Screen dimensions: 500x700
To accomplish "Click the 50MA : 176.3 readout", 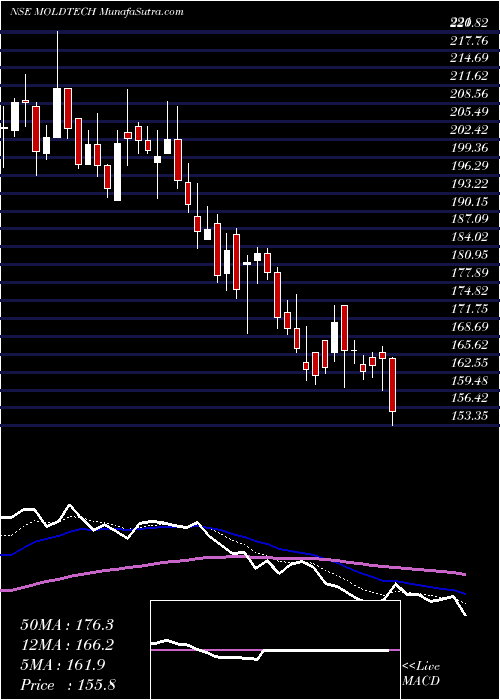I will coord(67,625).
